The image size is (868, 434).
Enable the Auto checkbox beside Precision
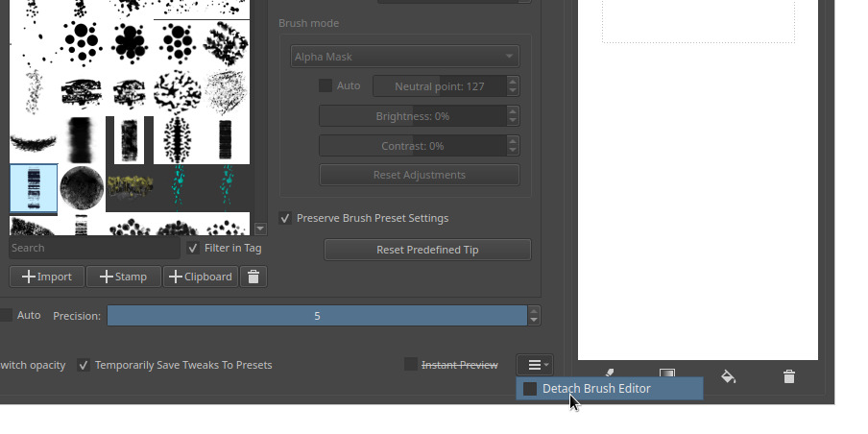7,315
